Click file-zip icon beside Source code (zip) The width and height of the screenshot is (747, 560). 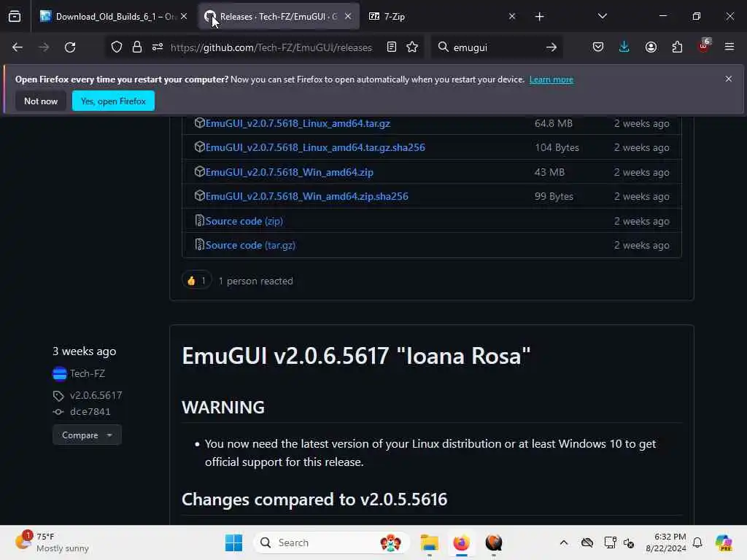pos(200,220)
